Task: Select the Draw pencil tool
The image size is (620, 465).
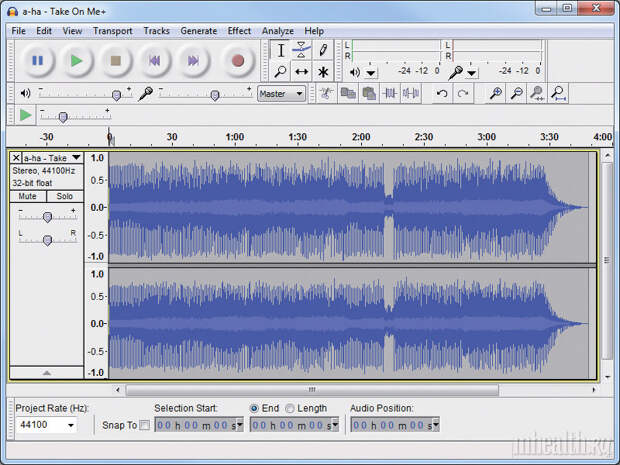Action: [x=323, y=50]
